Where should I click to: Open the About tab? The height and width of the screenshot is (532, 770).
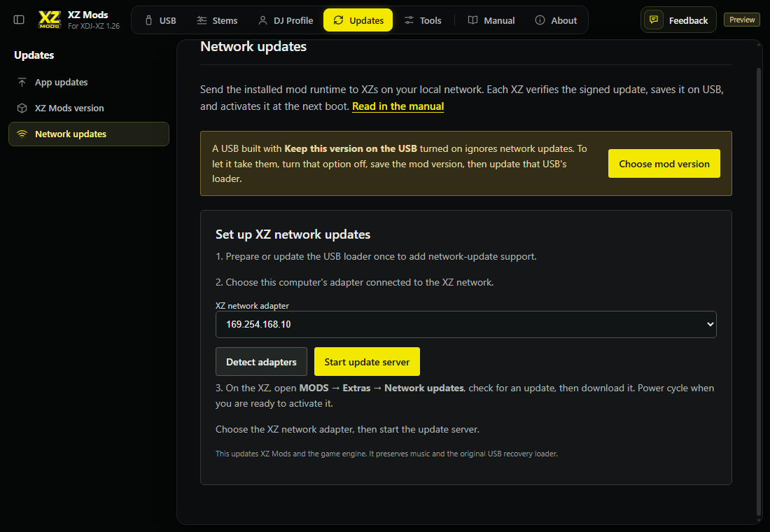(556, 20)
